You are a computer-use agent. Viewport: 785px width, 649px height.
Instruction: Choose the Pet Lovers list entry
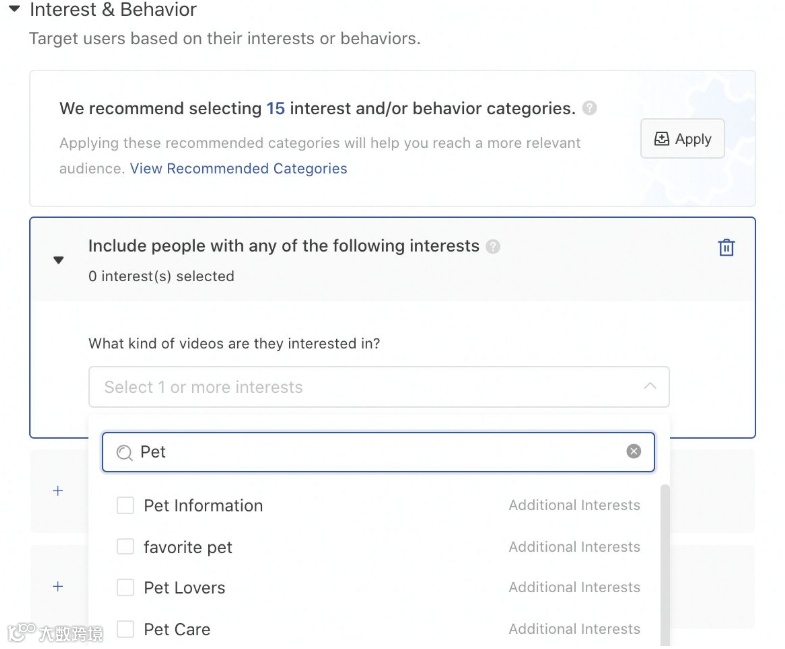pos(185,588)
